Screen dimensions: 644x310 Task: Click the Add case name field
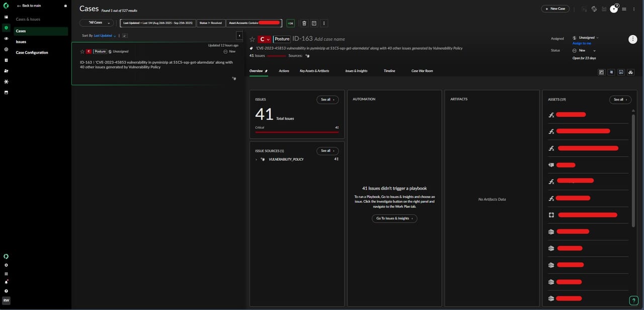(x=330, y=39)
